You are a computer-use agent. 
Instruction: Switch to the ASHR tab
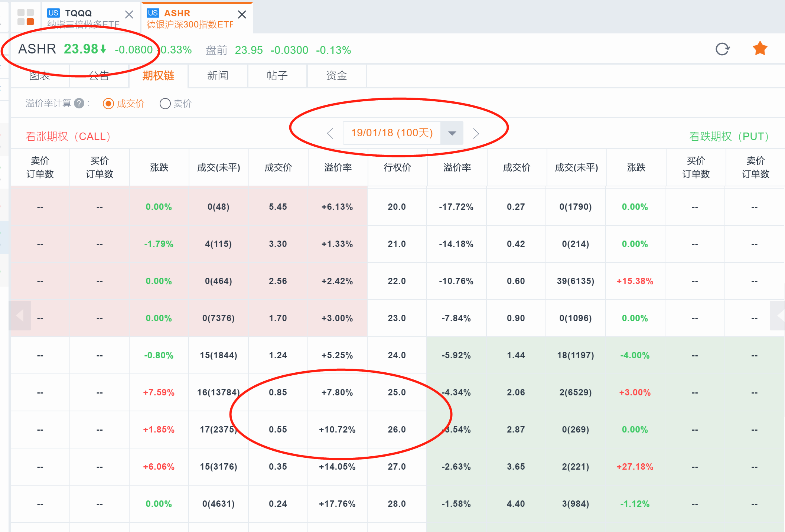click(197, 17)
